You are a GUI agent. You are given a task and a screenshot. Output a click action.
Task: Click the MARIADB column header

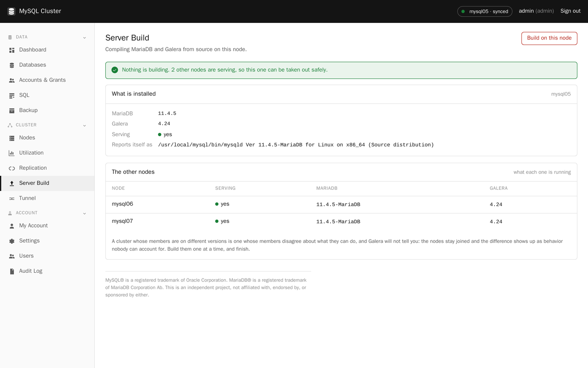[327, 188]
